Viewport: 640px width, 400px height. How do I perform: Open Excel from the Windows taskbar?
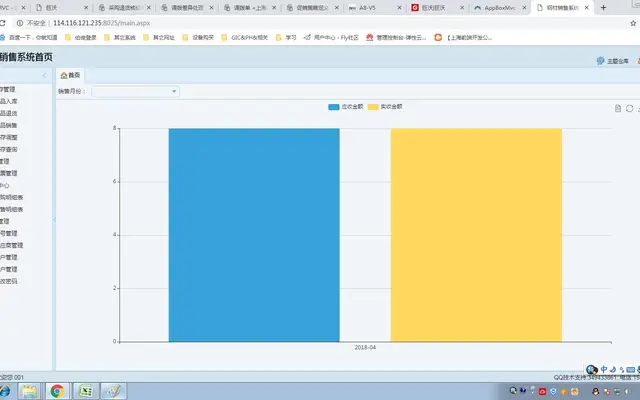(x=85, y=391)
